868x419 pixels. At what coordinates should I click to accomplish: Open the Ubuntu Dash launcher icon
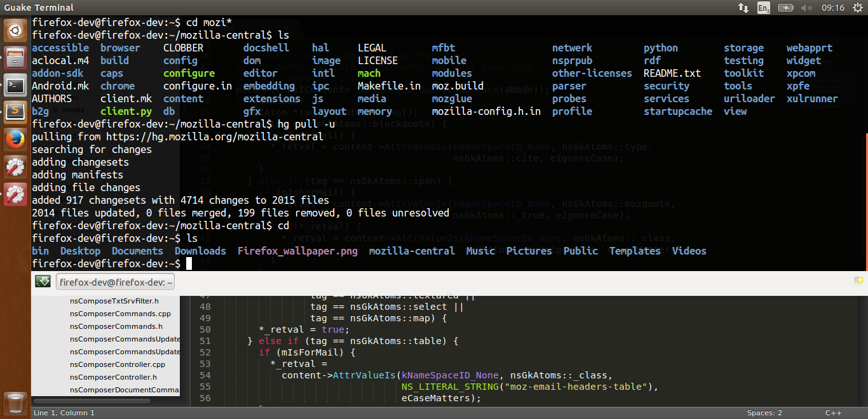pyautogui.click(x=15, y=29)
